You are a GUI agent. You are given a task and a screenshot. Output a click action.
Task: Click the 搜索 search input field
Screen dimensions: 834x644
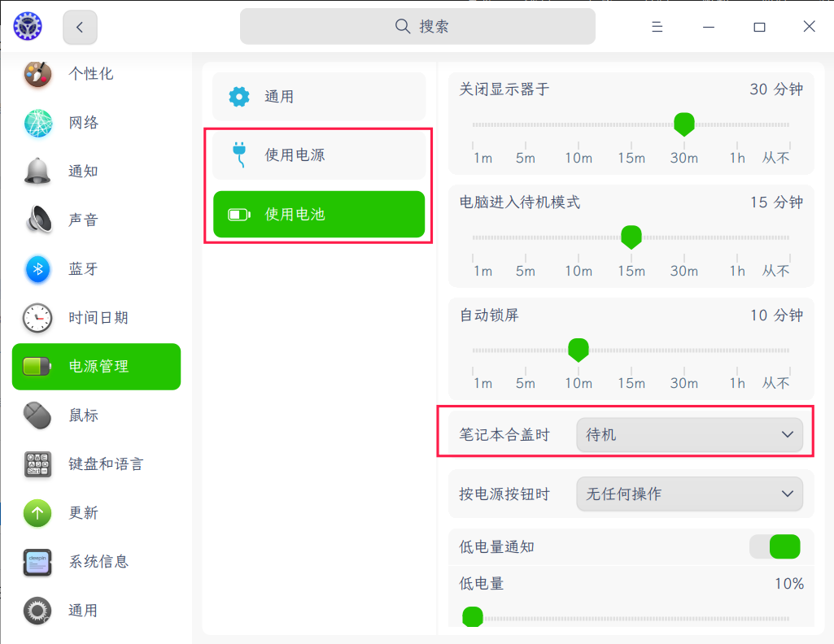417,26
